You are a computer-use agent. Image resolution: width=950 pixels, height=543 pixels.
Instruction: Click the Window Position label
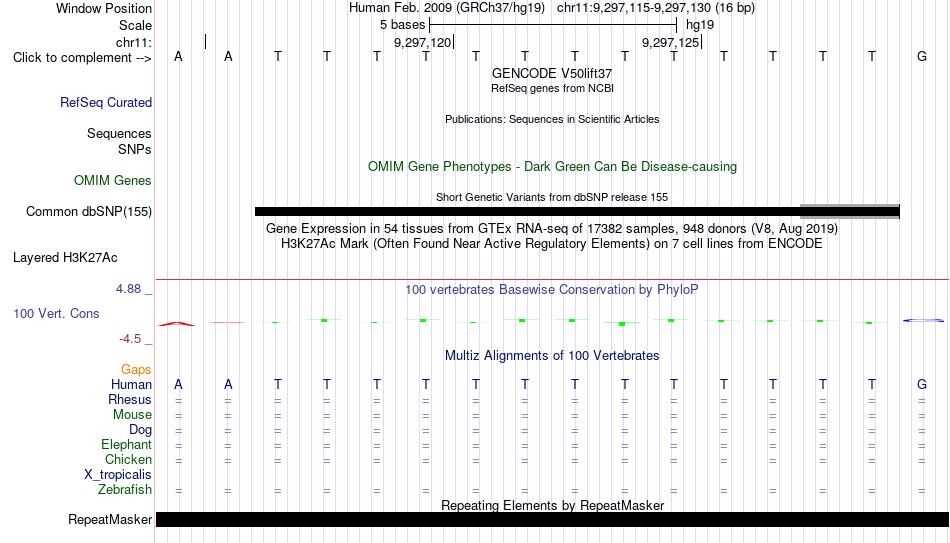pos(104,8)
